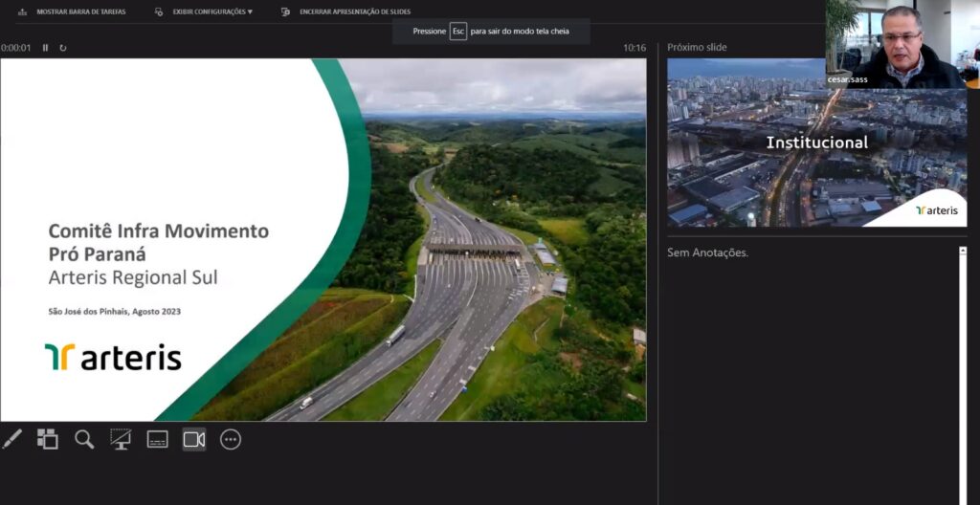Restart the presentation timer
The image size is (980, 505).
(x=63, y=48)
